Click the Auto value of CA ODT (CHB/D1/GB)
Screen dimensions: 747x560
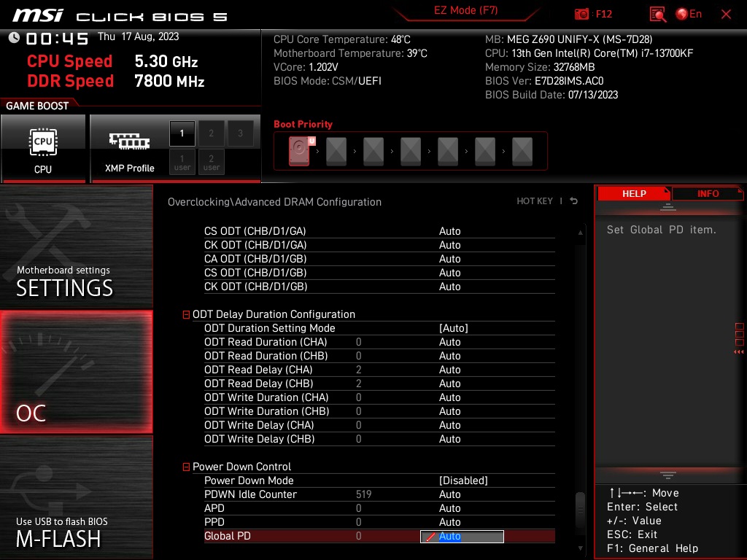(449, 259)
